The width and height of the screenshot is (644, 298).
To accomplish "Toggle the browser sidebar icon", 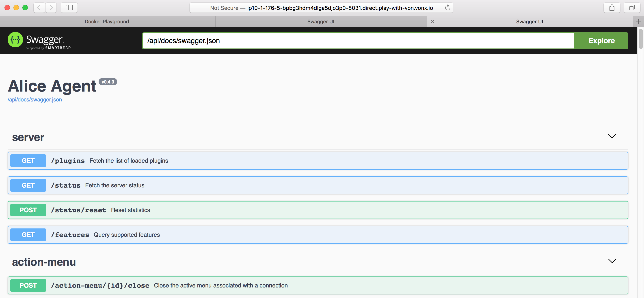I will (69, 7).
